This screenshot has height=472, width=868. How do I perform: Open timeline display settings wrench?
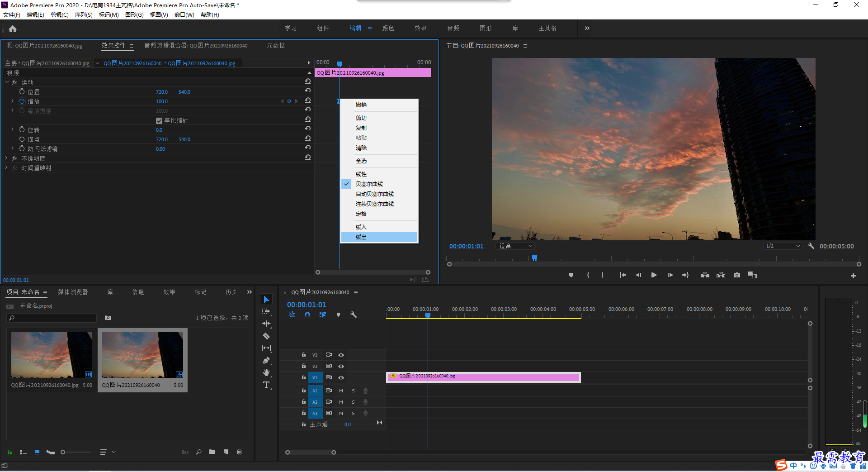coord(354,315)
